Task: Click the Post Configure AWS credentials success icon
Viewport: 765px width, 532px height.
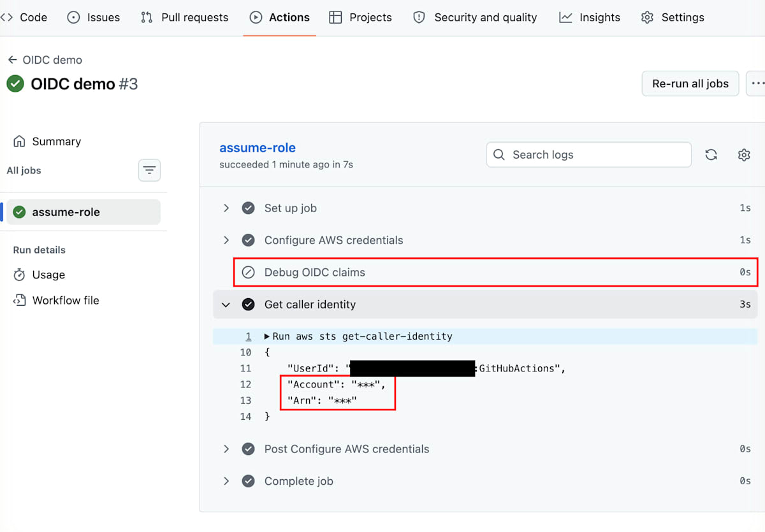Action: [249, 449]
